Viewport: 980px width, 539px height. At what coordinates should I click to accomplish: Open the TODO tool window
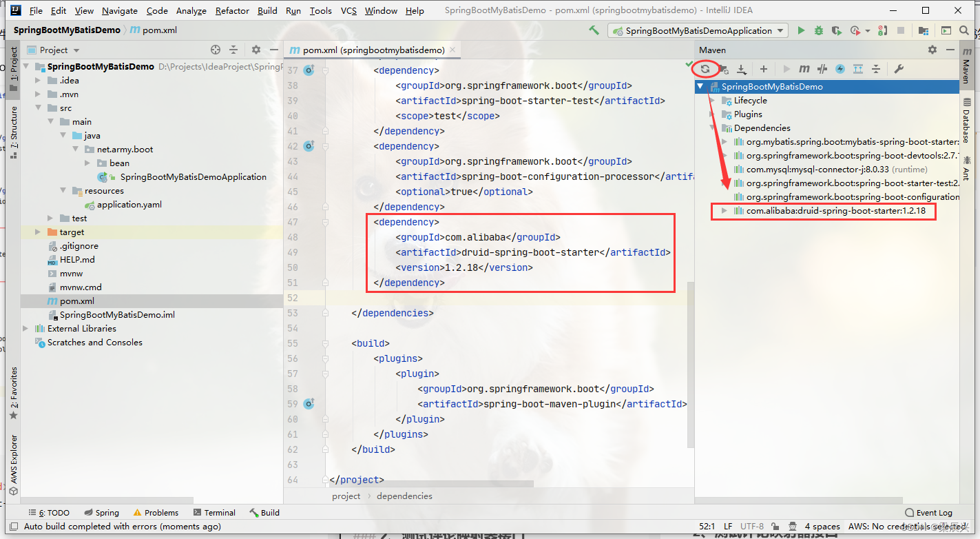tap(49, 513)
